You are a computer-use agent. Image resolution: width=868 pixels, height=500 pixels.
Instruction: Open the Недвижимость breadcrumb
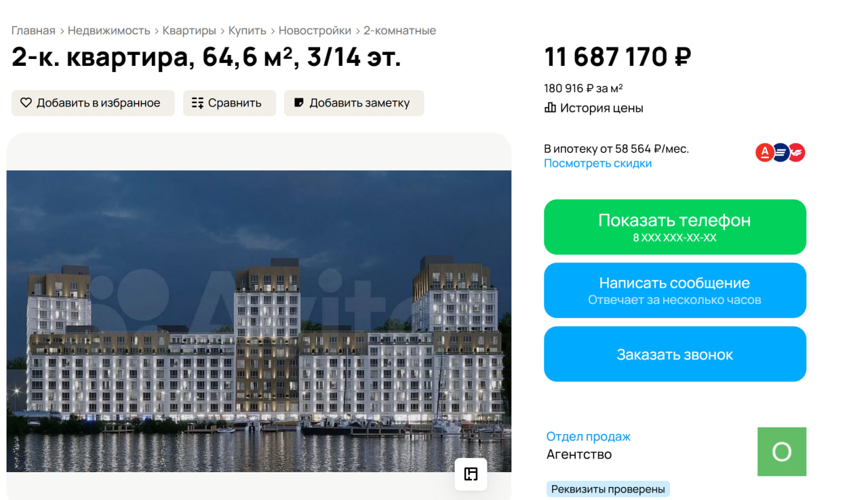pos(108,31)
